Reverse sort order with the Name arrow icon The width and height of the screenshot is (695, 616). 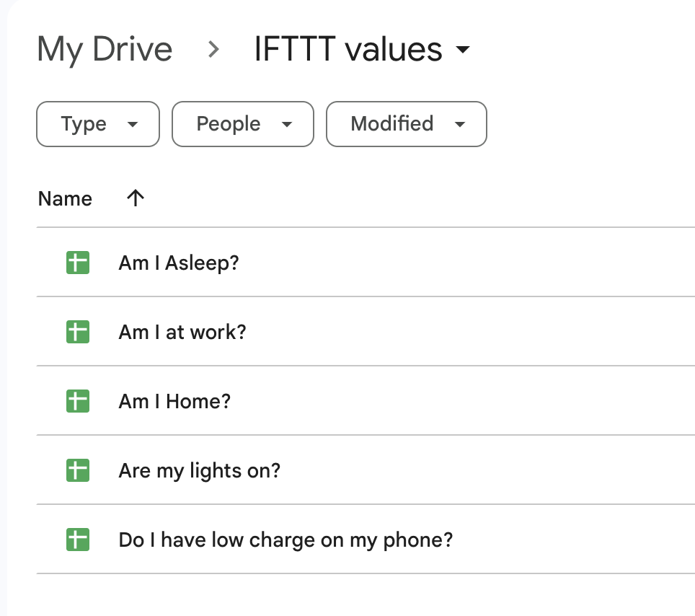click(x=135, y=198)
